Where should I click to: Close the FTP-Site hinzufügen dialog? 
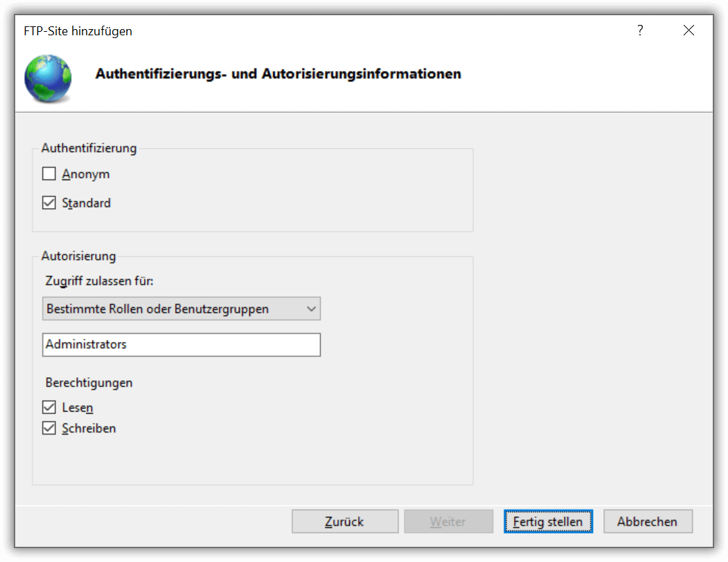[689, 30]
